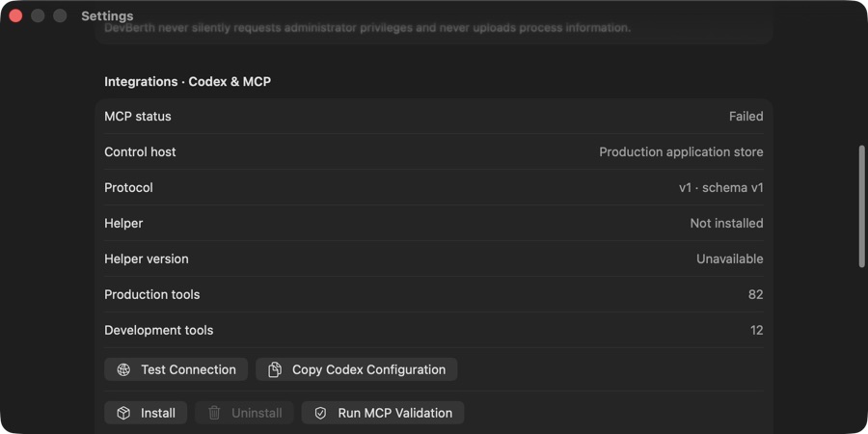Click the documents icon on Copy Codex Configuration
Screen dimensions: 868x434
(275, 369)
